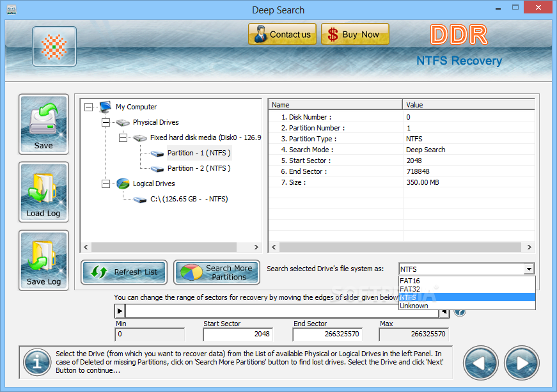Click the window title bar app icon
The width and height of the screenshot is (557, 392).
point(12,10)
